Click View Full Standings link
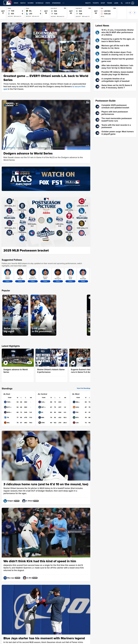 pos(83,388)
